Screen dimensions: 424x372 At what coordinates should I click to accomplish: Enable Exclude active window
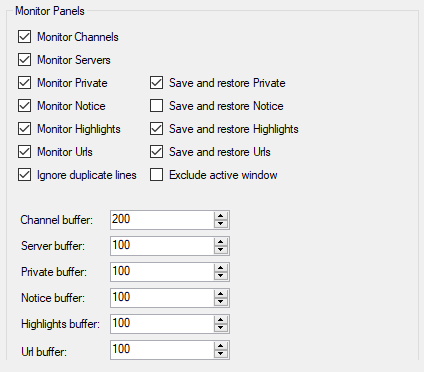[156, 175]
